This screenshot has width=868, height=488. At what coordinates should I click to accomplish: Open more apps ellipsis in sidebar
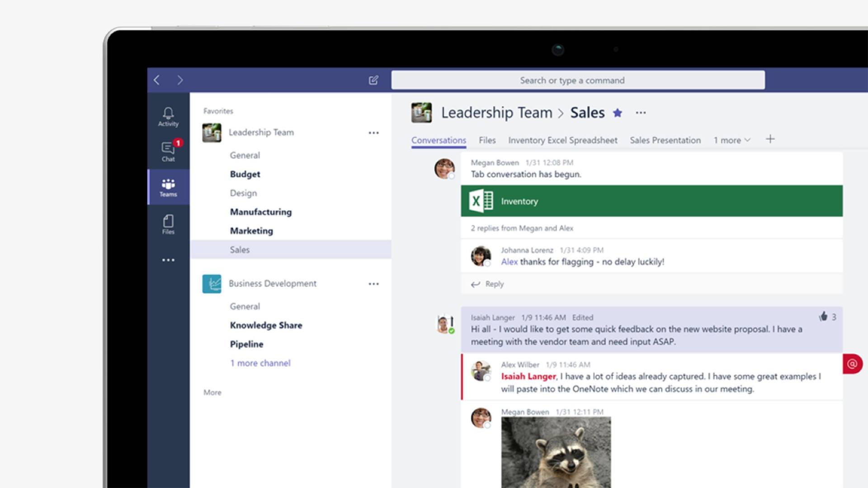(x=168, y=260)
